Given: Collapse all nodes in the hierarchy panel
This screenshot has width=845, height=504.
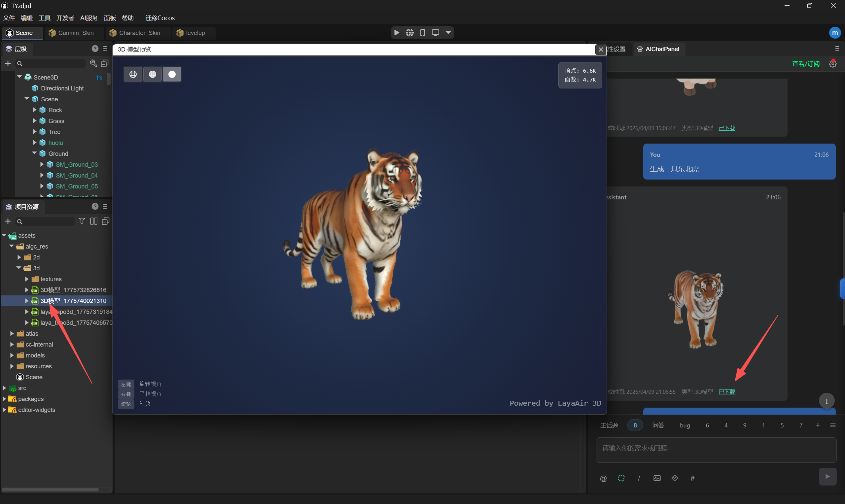Looking at the screenshot, I should (x=105, y=63).
